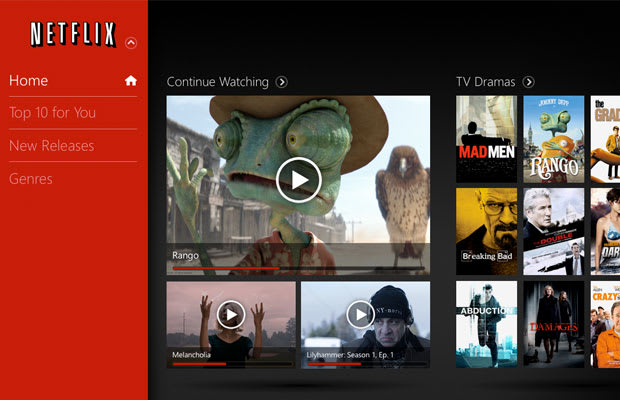Screen dimensions: 620x400
Task: Go to New Releases
Action: [52, 146]
